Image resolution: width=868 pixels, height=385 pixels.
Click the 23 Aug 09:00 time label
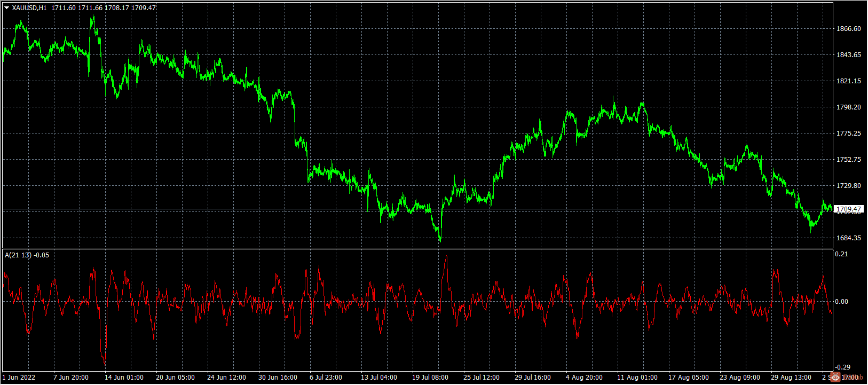tap(740, 378)
